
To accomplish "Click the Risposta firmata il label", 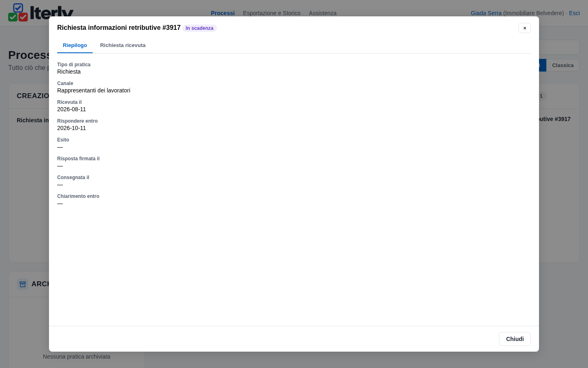I will coord(78,159).
